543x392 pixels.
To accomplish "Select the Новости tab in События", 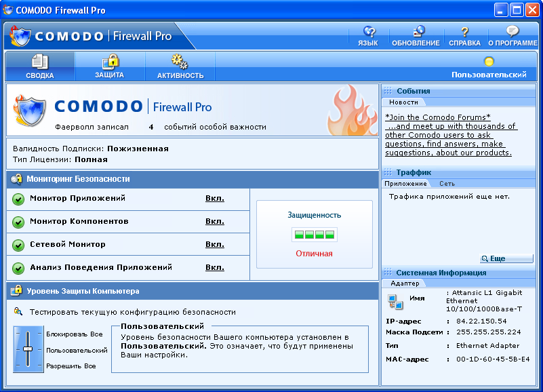I will pos(403,102).
